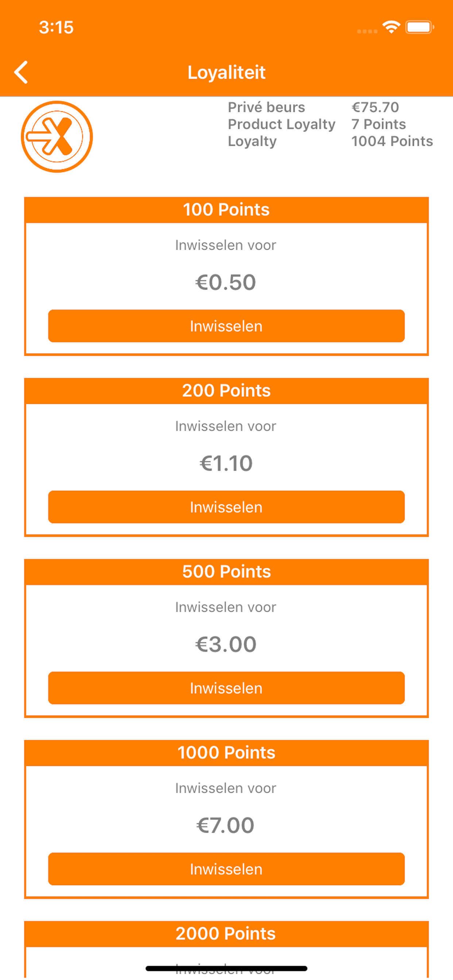Tap the 3:15 clock in status bar
453x980 pixels.
tap(56, 27)
